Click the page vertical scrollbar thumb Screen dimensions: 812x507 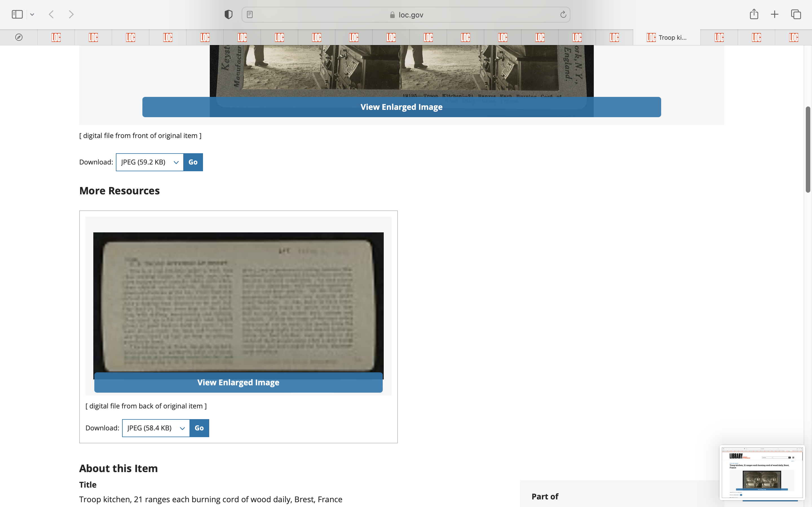[808, 149]
